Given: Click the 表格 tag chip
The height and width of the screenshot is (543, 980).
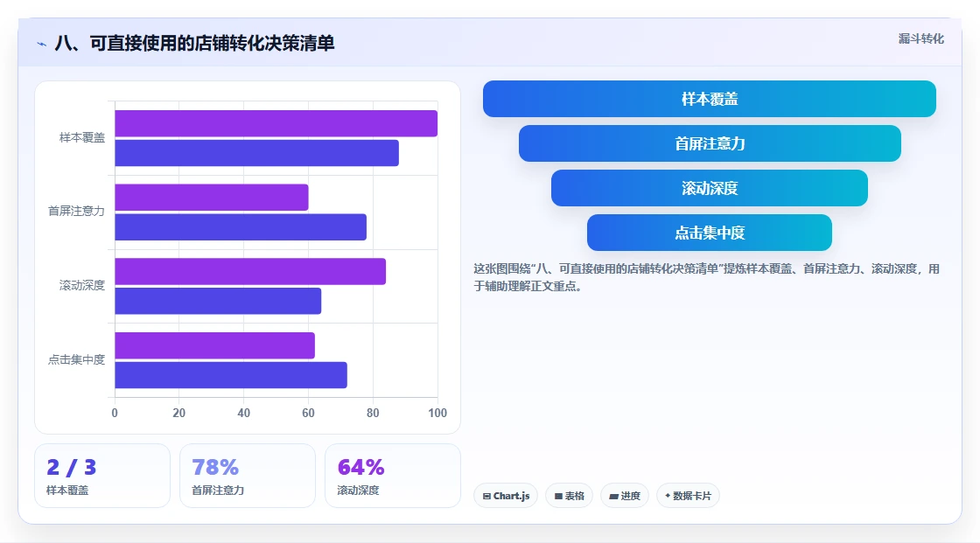Looking at the screenshot, I should 569,496.
